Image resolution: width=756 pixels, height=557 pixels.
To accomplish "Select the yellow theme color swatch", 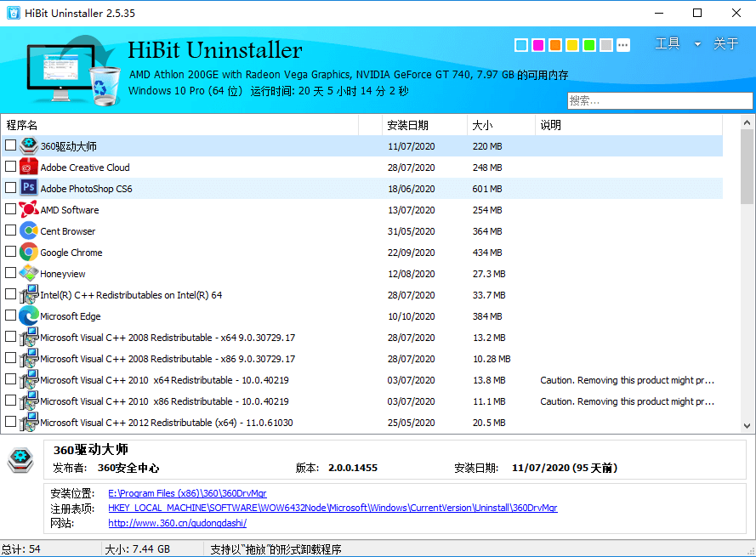I will click(x=571, y=45).
